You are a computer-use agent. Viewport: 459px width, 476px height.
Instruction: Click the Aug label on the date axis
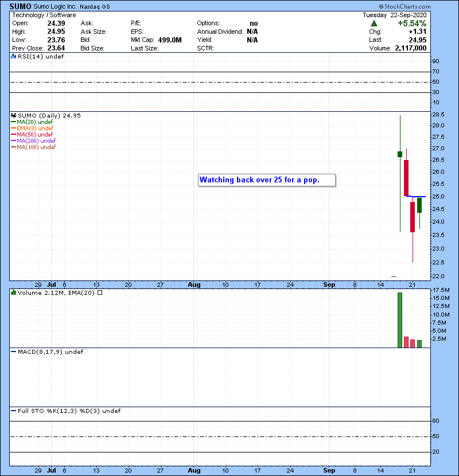tap(195, 284)
